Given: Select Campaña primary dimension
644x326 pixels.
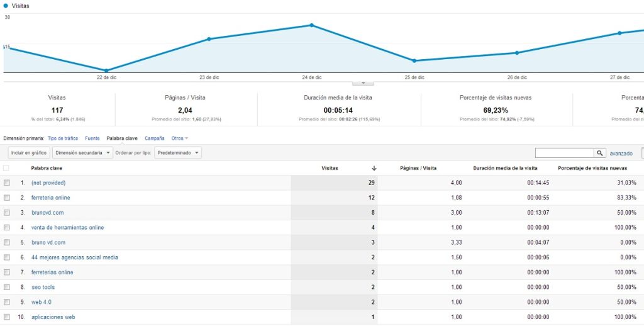Looking at the screenshot, I should pos(155,138).
